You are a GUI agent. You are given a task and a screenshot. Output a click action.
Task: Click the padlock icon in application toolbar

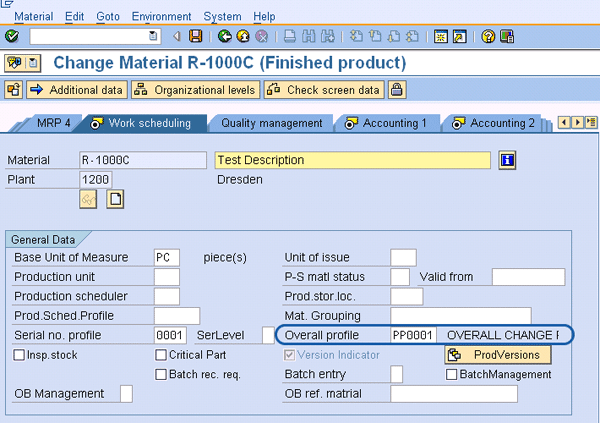(x=397, y=90)
